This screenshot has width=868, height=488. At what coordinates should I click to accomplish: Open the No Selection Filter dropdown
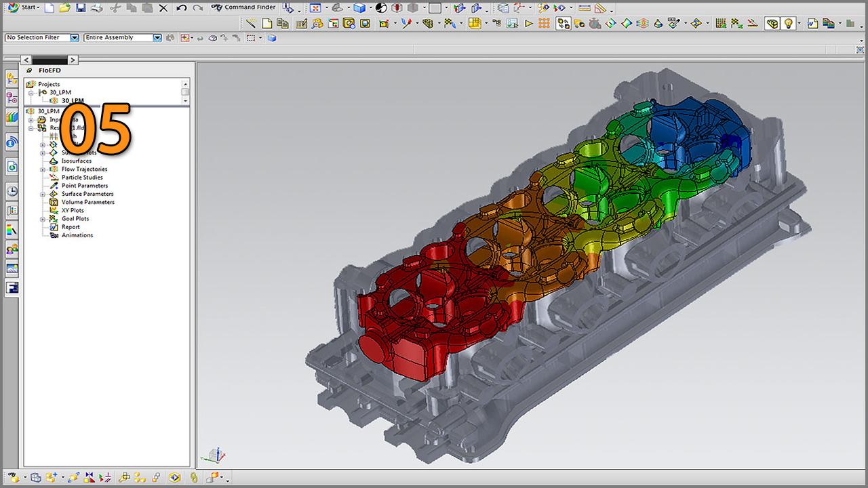[41, 38]
